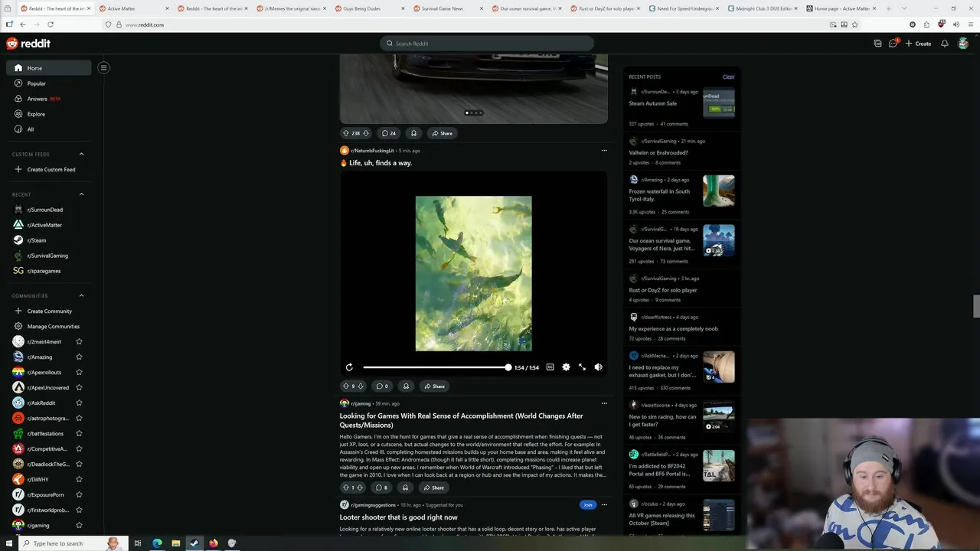Give award to the r/gaming accomplishment post

click(406, 487)
